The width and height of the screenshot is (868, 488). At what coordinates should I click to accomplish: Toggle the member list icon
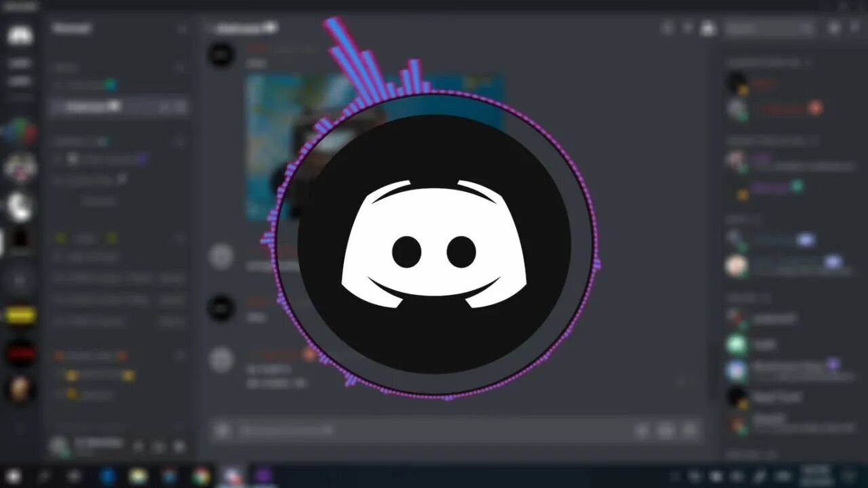pos(708,28)
